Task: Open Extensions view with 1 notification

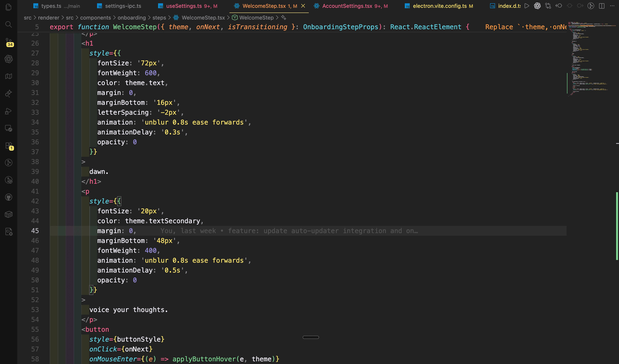Action: click(9, 145)
